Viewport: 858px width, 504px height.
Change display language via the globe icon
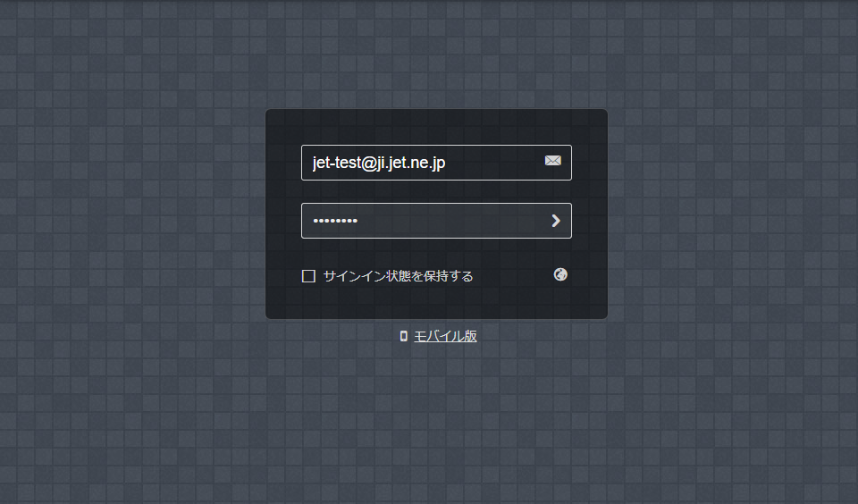pos(560,274)
